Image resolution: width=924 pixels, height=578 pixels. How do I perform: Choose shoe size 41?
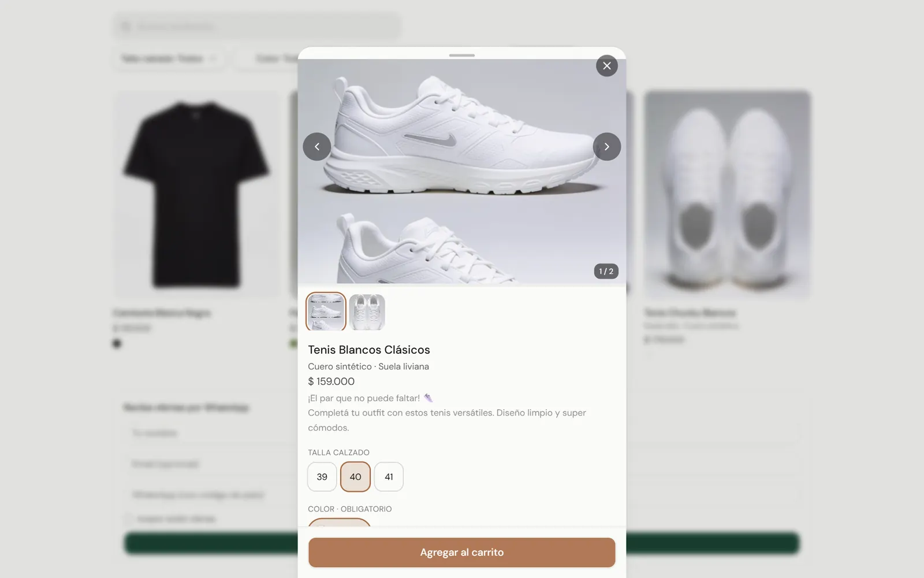pos(389,477)
